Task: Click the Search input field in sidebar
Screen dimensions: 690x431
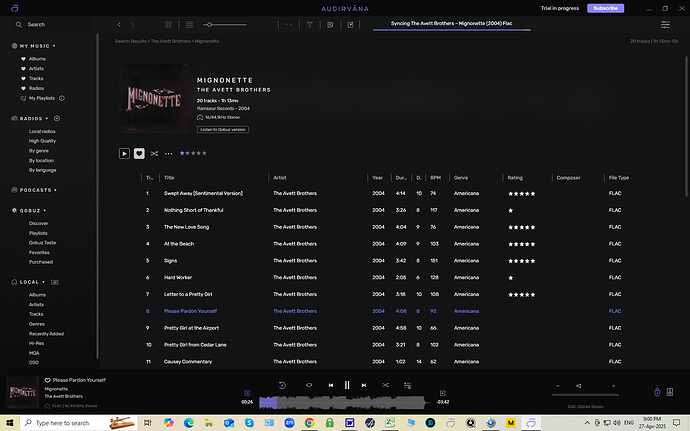Action: [53, 25]
